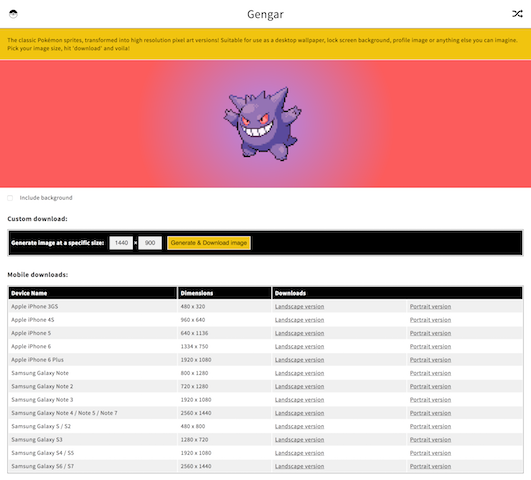Open Portrait version for Samsung Galaxy S3
This screenshot has height=480, width=531.
430,440
